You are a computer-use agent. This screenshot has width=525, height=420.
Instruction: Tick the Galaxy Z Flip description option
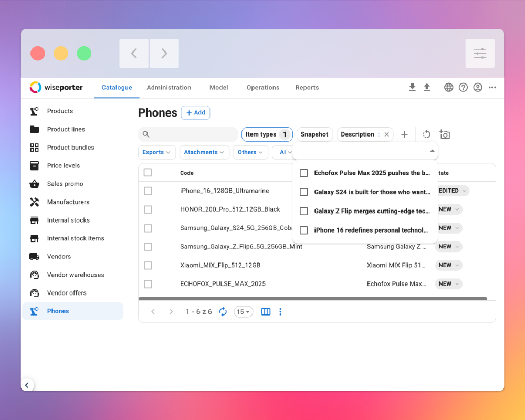point(303,211)
